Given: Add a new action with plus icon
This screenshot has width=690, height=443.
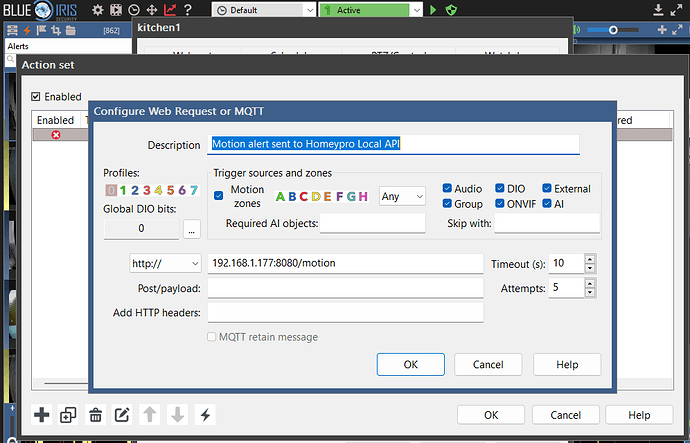Looking at the screenshot, I should pos(41,414).
